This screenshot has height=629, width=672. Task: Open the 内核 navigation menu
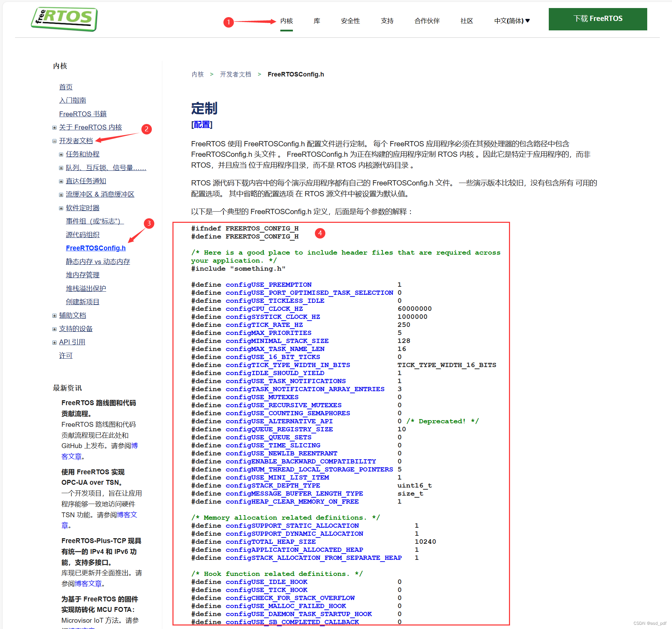point(286,21)
